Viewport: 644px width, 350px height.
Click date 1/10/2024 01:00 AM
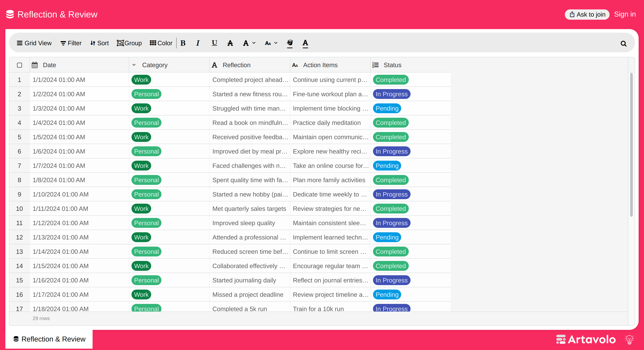pyautogui.click(x=61, y=194)
